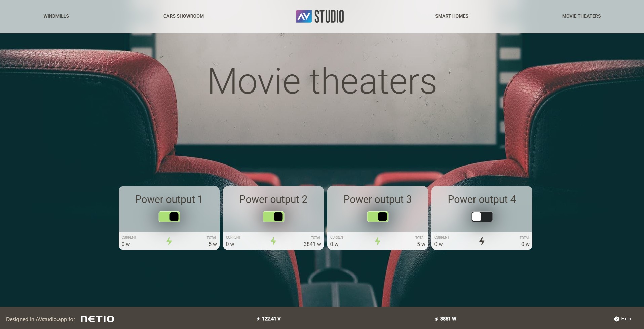Click the lightning bolt in Power output 2
Image resolution: width=644 pixels, height=329 pixels.
pos(273,241)
